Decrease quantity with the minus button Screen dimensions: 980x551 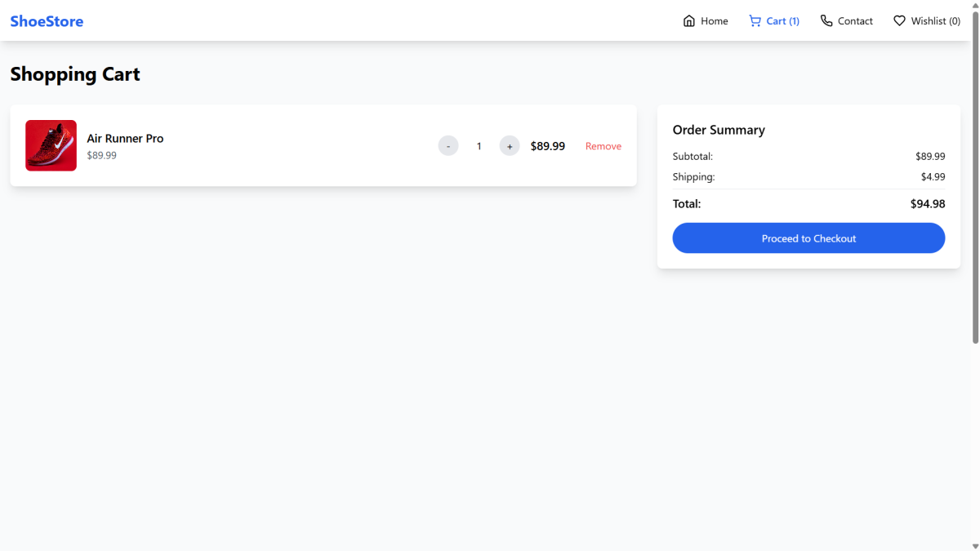coord(448,146)
